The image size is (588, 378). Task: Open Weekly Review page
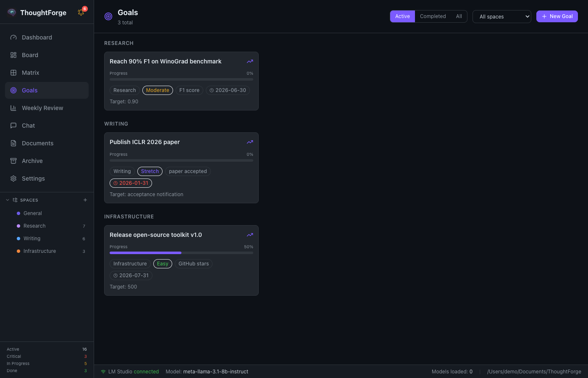[47, 108]
